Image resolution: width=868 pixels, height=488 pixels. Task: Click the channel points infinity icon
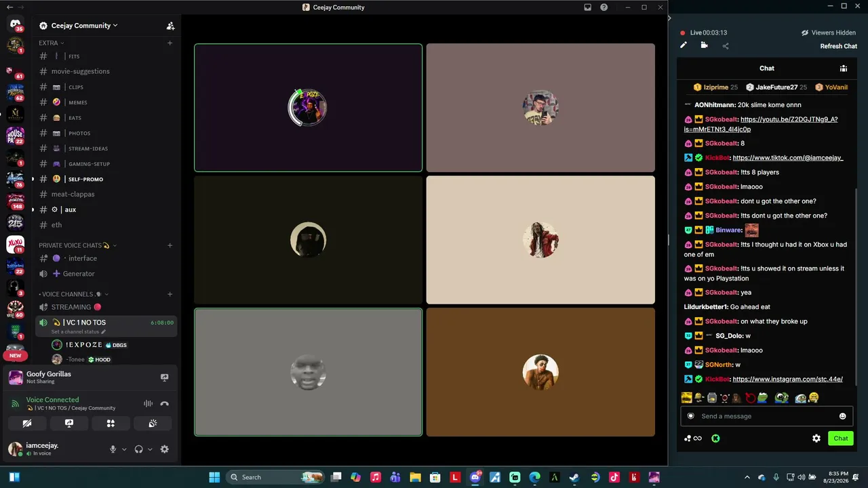692,439
